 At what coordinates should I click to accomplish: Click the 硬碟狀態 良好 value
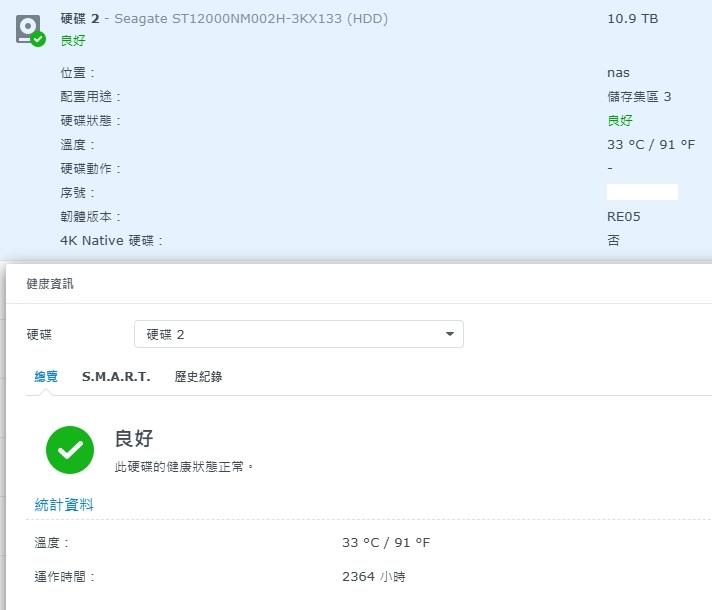tap(620, 121)
